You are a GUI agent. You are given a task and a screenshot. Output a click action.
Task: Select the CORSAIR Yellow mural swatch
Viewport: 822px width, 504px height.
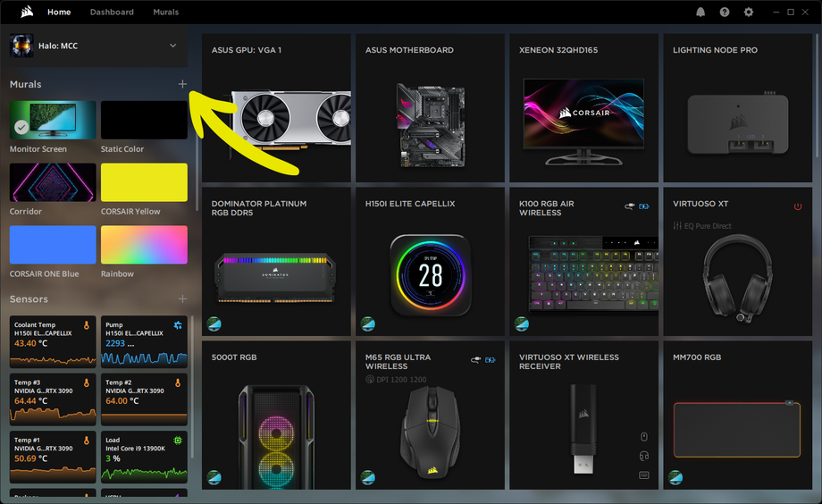[144, 182]
